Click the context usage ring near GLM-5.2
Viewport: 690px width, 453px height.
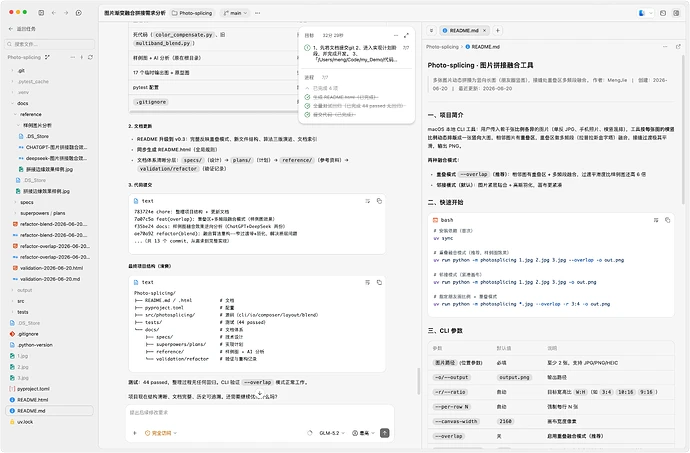coord(310,433)
